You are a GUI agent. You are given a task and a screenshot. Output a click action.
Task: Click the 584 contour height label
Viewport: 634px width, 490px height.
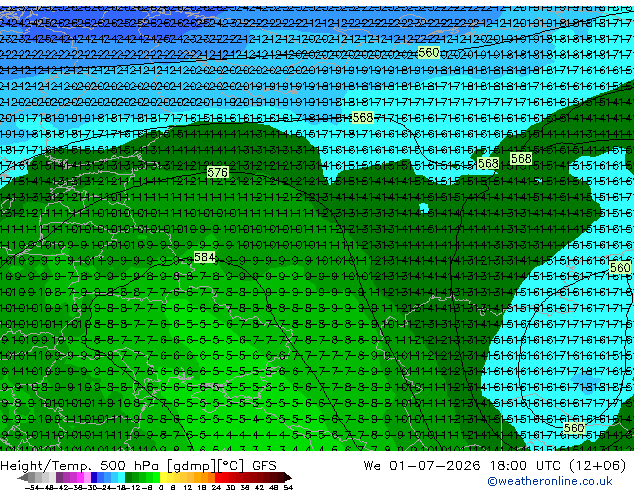tap(204, 257)
